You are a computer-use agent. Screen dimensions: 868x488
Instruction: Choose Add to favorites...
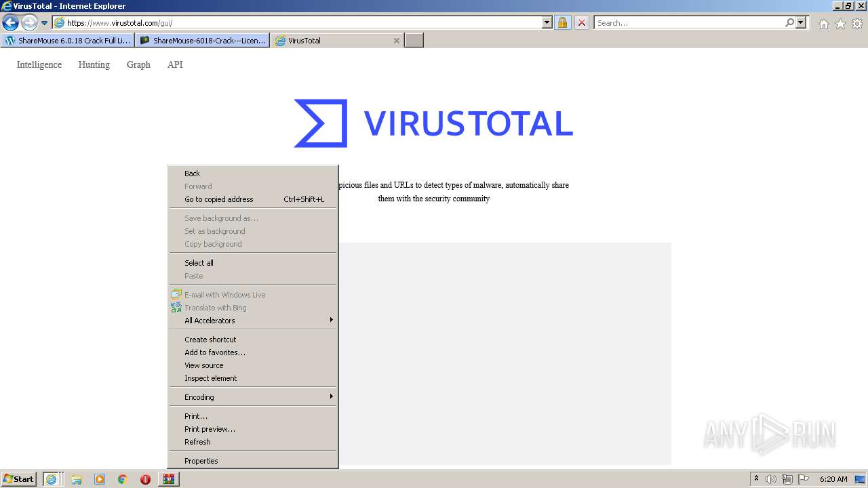pos(253,352)
